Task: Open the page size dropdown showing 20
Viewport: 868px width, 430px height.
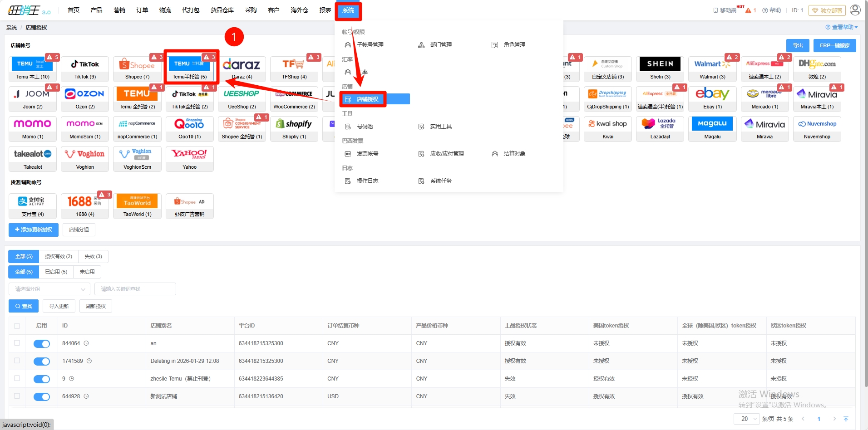Action: tap(746, 419)
